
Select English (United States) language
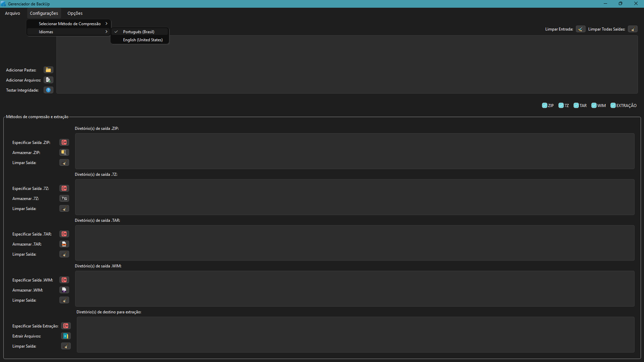(140, 40)
